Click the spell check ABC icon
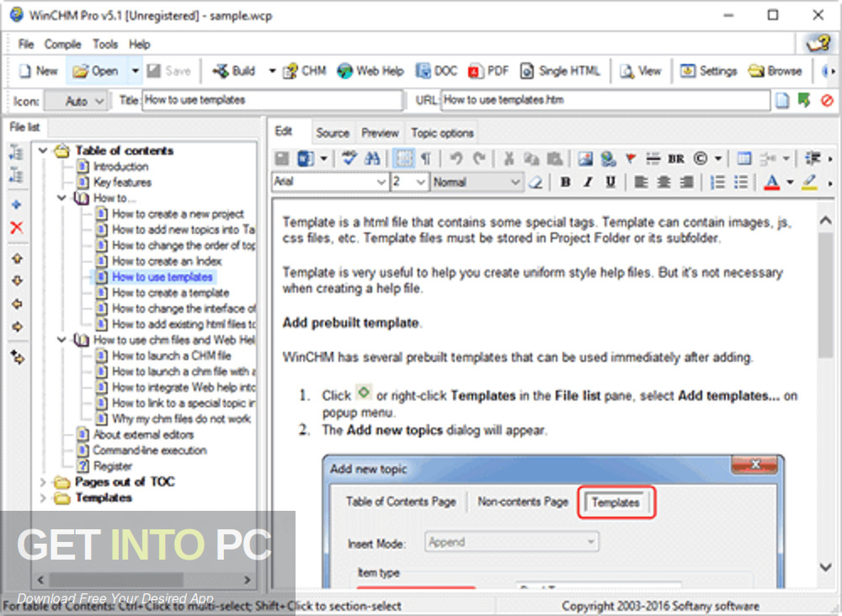842x616 pixels. [x=349, y=158]
